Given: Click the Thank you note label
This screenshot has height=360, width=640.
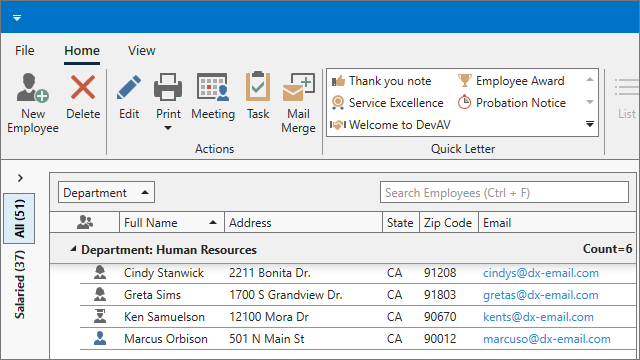Looking at the screenshot, I should (x=390, y=81).
